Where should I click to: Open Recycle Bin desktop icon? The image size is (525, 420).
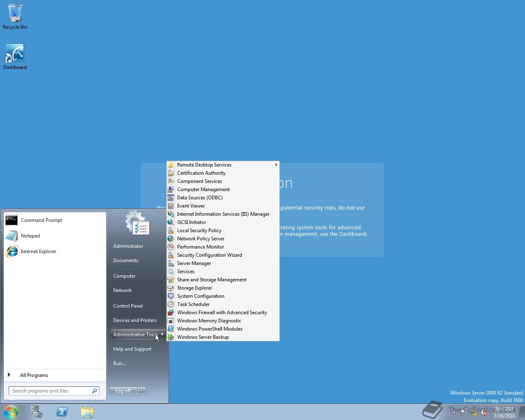pyautogui.click(x=15, y=17)
